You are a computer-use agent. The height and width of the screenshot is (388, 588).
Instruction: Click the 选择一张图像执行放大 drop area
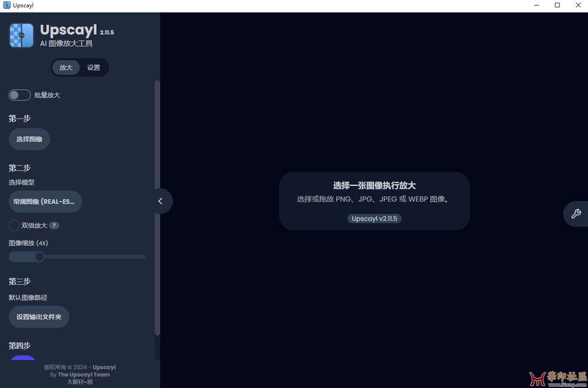click(x=375, y=201)
